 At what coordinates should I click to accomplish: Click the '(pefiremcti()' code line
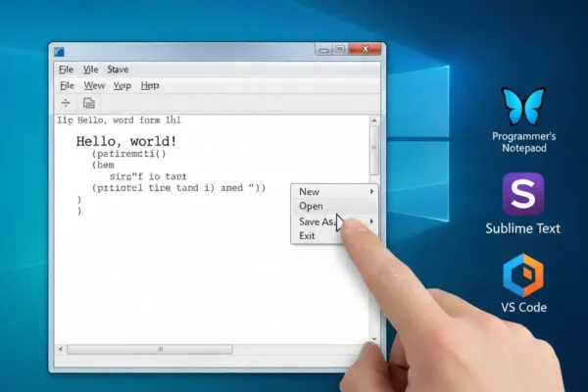coord(128,154)
